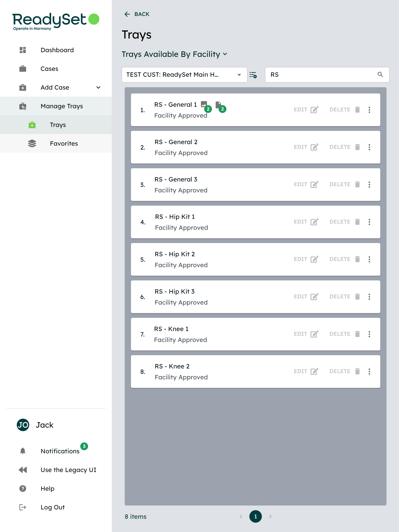The height and width of the screenshot is (532, 399).
Task: Open the three-dot menu for RS - Knee 2
Action: pos(369,371)
